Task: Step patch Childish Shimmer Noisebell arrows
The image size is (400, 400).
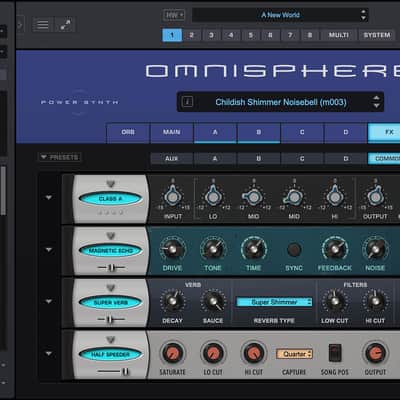Action: pyautogui.click(x=376, y=102)
